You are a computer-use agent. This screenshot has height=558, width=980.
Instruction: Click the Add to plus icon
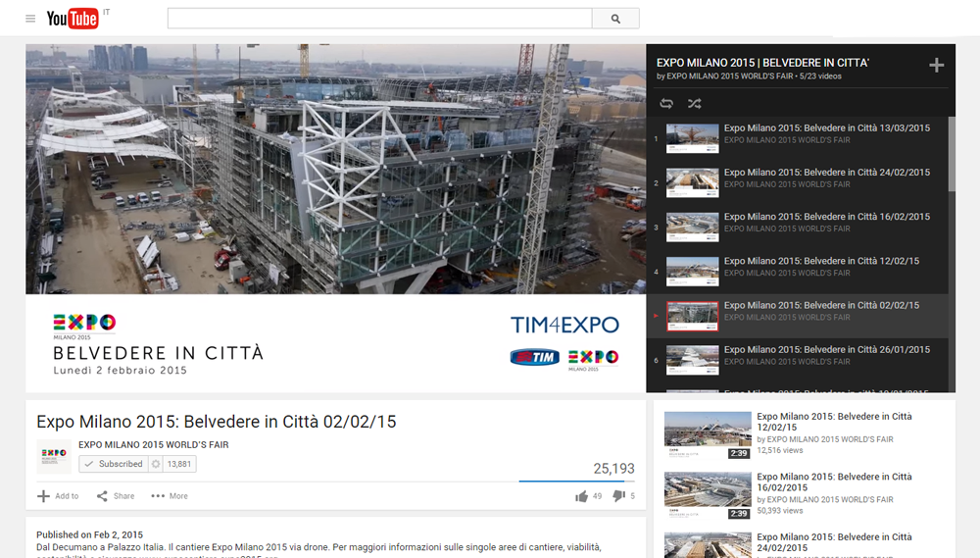pos(43,496)
